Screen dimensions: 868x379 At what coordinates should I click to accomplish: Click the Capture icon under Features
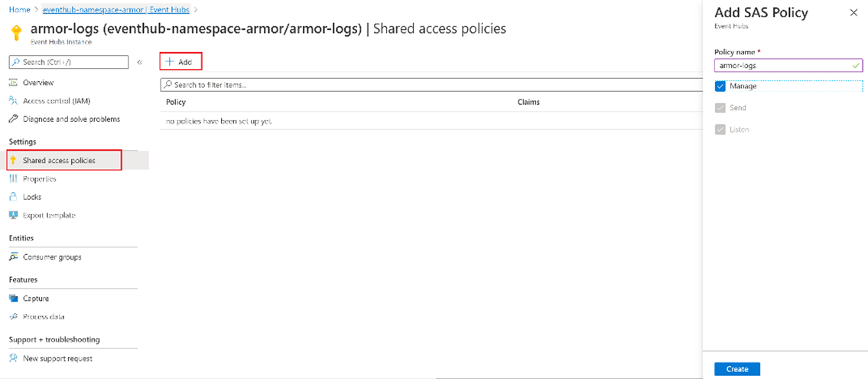(13, 298)
